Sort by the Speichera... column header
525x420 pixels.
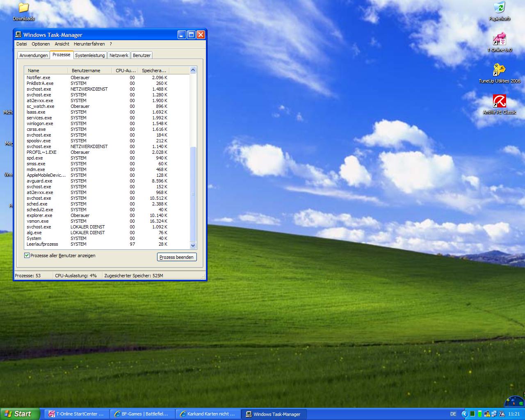(x=154, y=71)
